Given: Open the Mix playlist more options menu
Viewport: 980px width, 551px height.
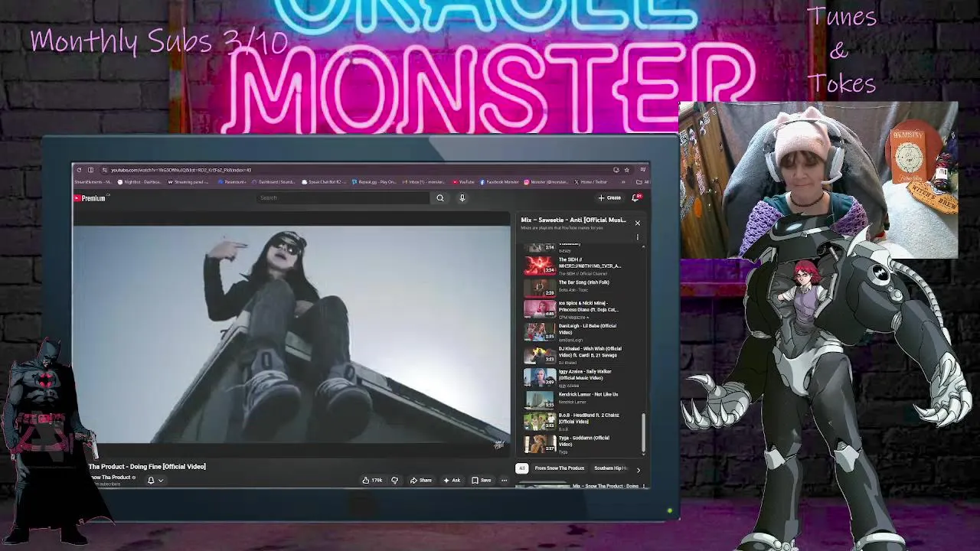Looking at the screenshot, I should 637,236.
